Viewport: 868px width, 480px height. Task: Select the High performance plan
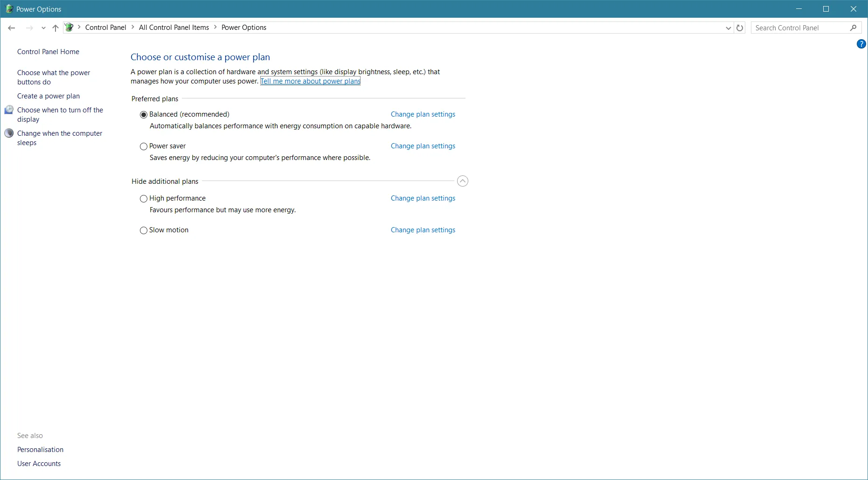point(144,199)
